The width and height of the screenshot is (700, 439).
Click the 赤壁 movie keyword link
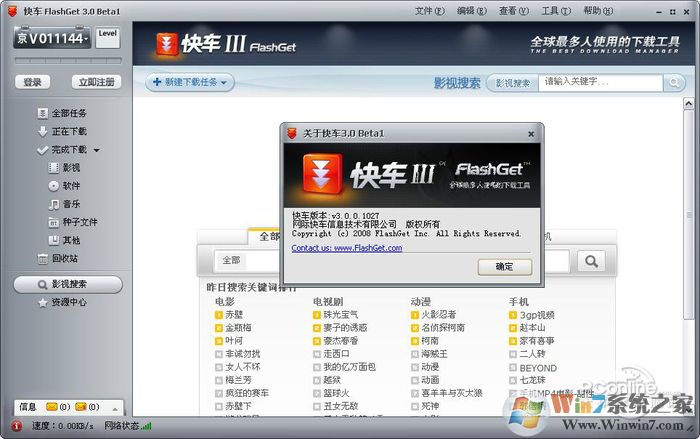coord(234,314)
